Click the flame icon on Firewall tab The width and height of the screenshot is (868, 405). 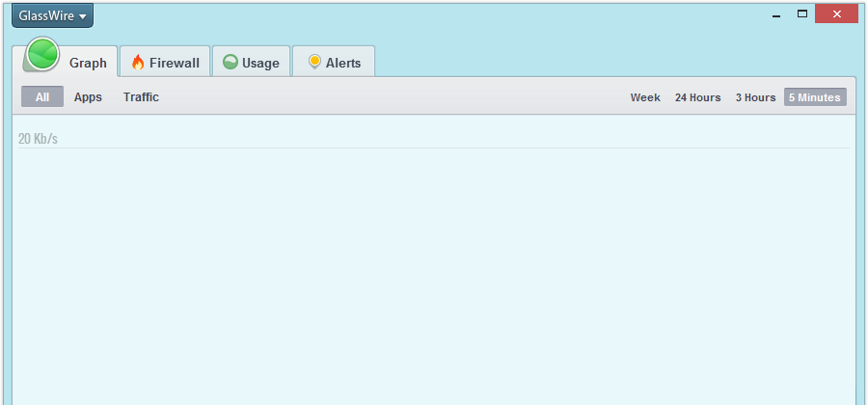pos(138,63)
